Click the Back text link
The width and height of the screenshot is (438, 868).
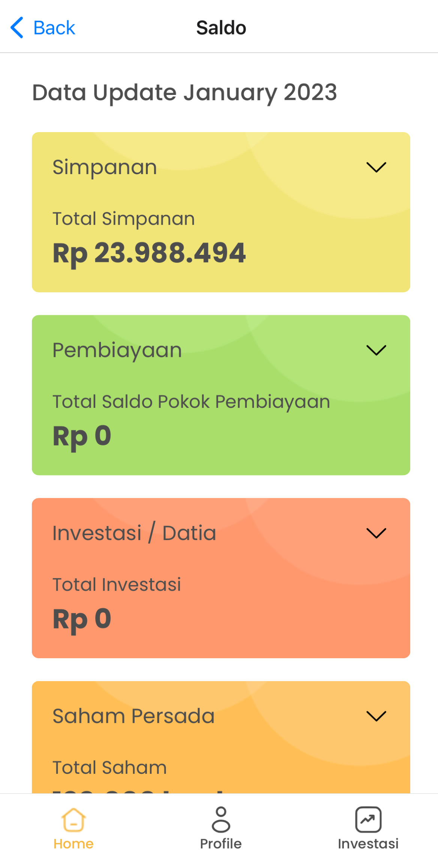(54, 28)
